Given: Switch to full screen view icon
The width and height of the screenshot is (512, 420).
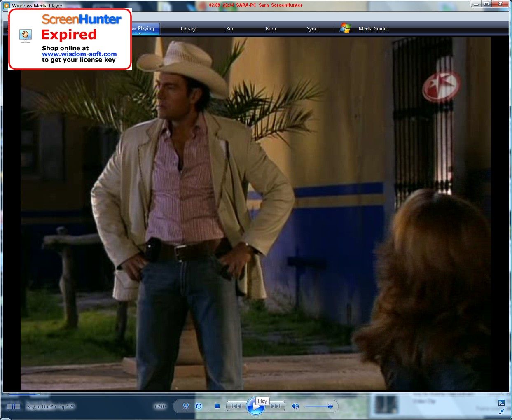Looking at the screenshot, I should click(x=501, y=403).
